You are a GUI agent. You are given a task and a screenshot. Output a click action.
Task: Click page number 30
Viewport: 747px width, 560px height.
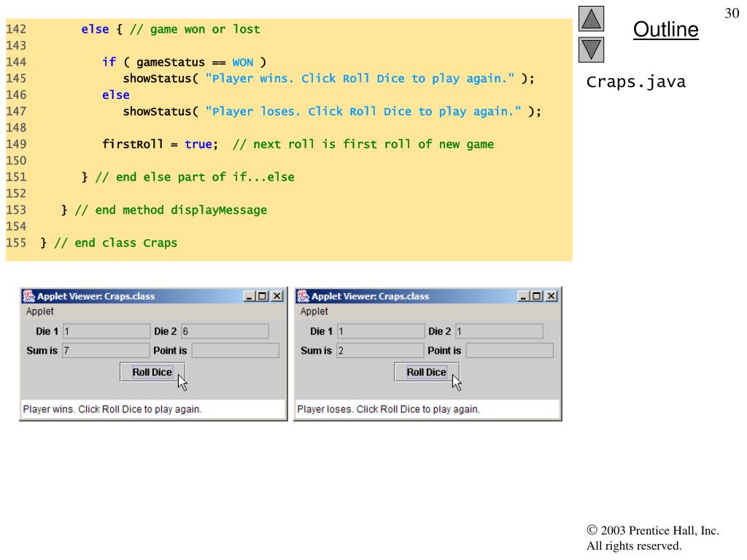click(732, 13)
